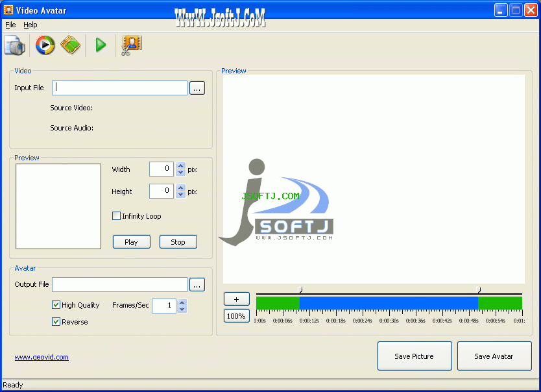This screenshot has height=392, width=541.
Task: Browse for the input file
Action: (x=197, y=88)
